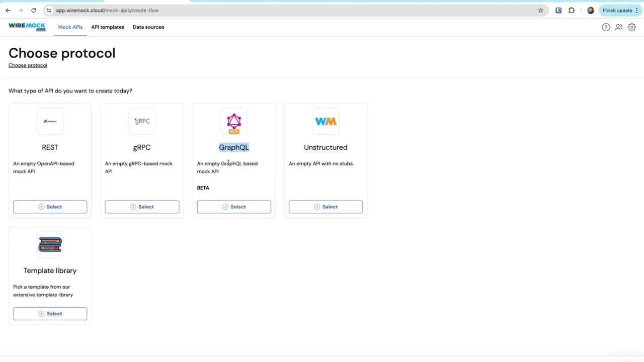Viewport: 644px width, 362px height.
Task: Open the settings gear icon
Action: tap(632, 27)
